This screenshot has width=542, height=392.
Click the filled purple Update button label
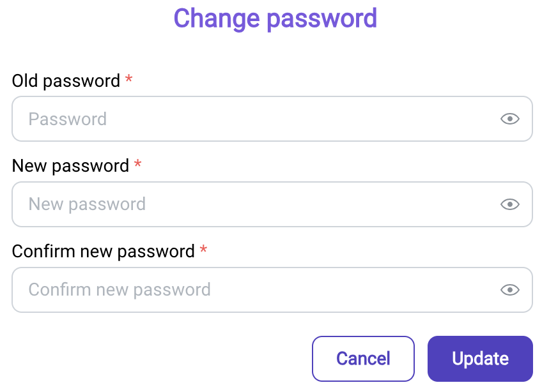pos(480,359)
